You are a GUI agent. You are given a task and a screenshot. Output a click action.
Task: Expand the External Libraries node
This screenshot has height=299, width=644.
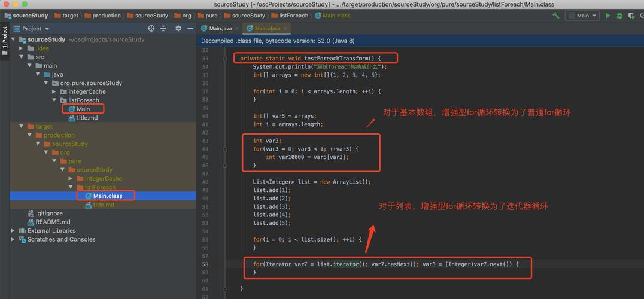click(13, 230)
